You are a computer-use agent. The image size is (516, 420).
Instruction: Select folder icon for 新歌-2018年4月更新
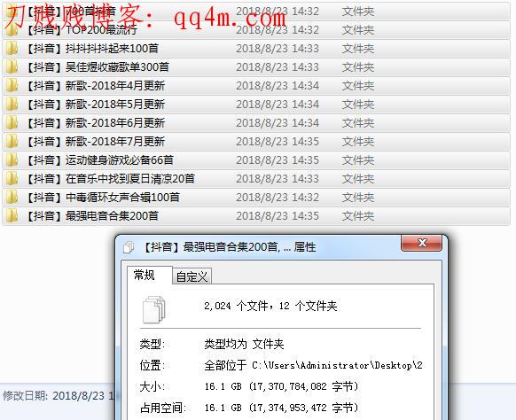[12, 86]
